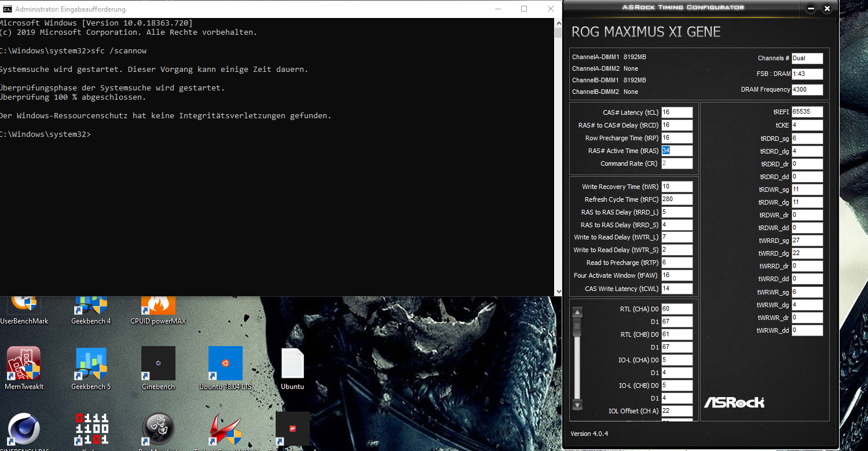Select the CINEBENCH R15 blue sphere shortcut
868x451 pixels.
point(24,431)
